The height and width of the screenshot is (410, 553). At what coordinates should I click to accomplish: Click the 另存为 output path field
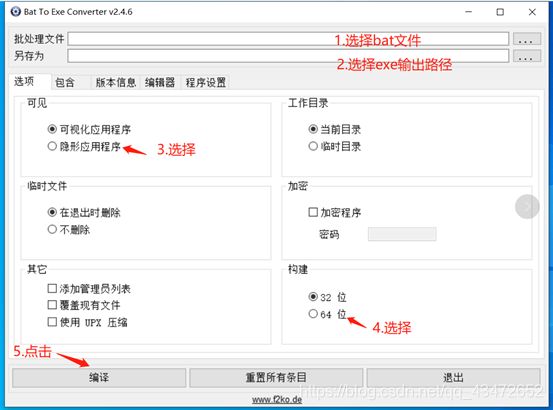(x=288, y=56)
